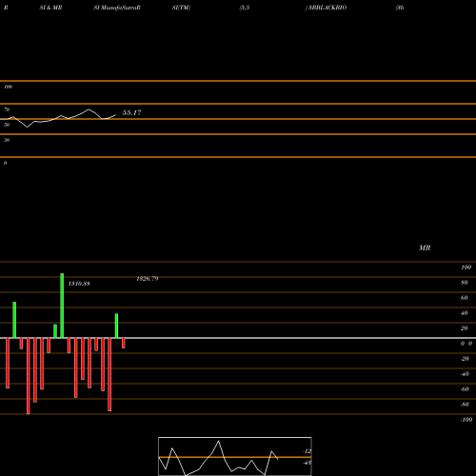Click the -20 label on MR right axis
This screenshot has height=476, width=476.
(465, 359)
